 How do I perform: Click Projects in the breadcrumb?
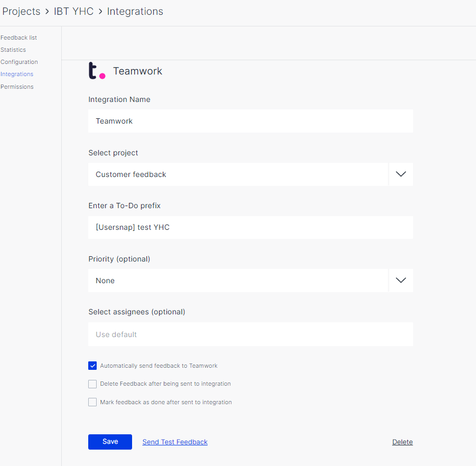pos(21,11)
